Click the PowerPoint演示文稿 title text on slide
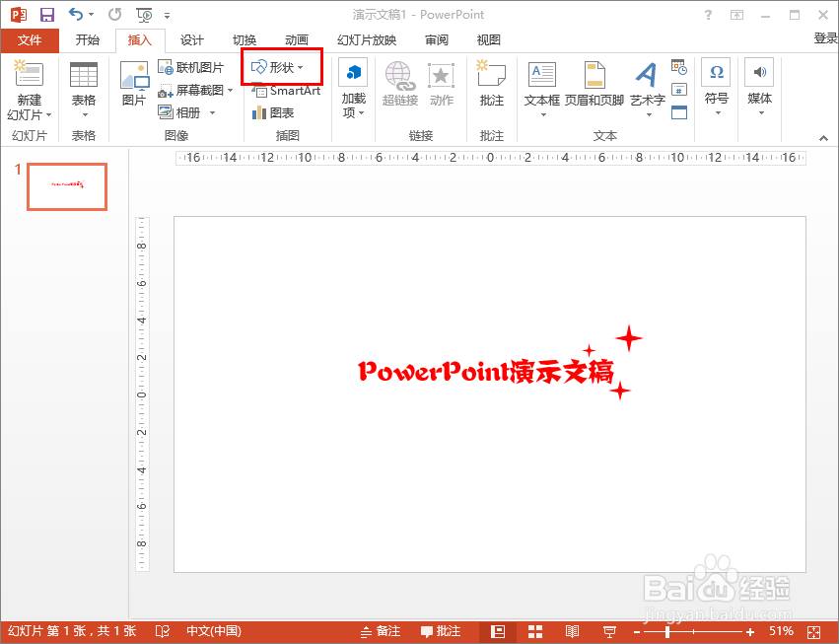The image size is (839, 644). tap(486, 372)
